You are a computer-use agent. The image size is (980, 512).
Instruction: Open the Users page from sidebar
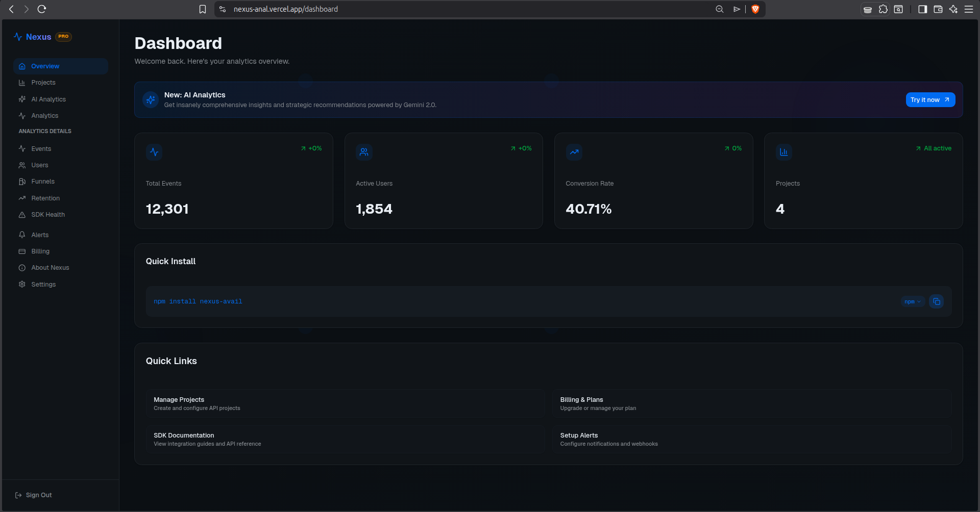(61, 165)
